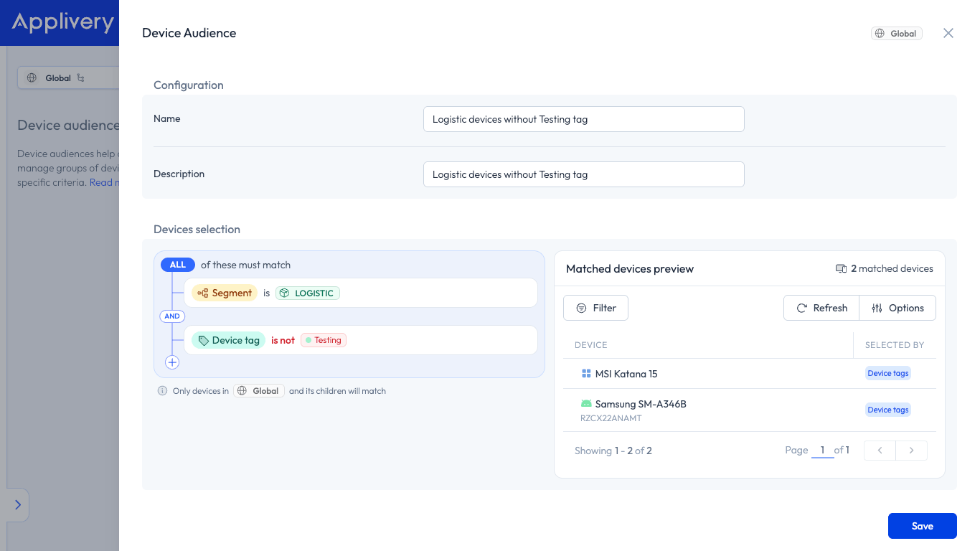This screenshot has width=980, height=551.
Task: Close the Device Audience panel
Action: [948, 33]
